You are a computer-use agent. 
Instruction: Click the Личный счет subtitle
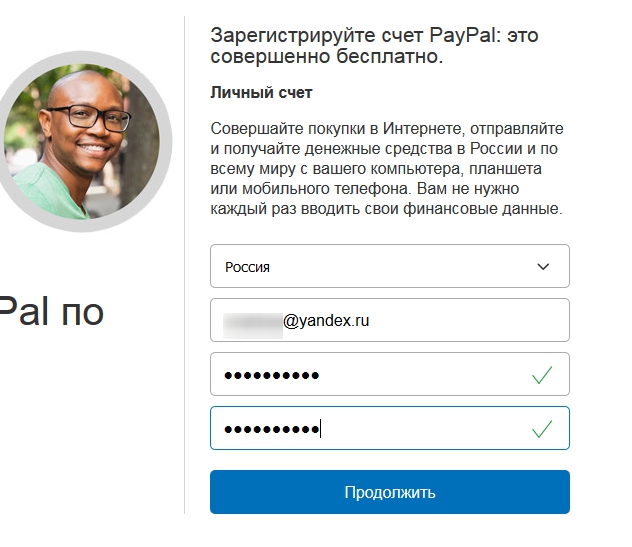pos(261,93)
